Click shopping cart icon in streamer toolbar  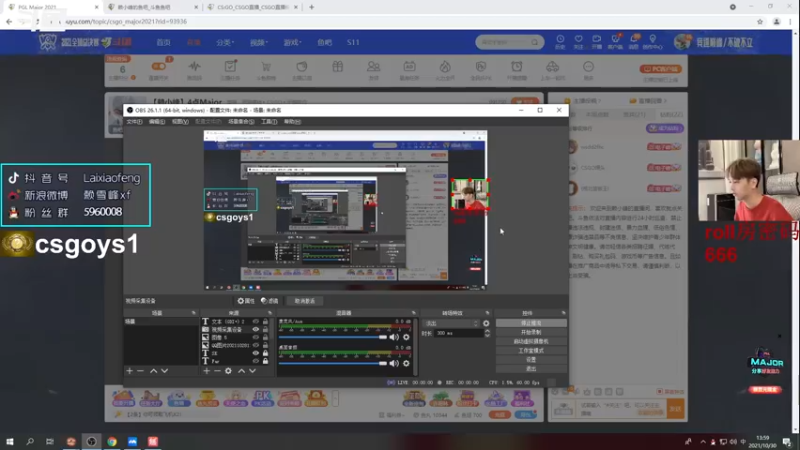[266, 67]
